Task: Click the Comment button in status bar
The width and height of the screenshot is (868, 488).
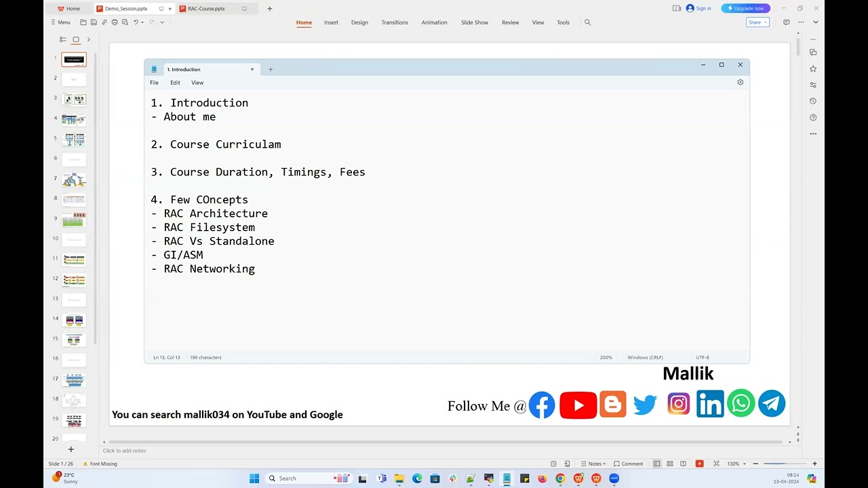Action: (x=629, y=464)
